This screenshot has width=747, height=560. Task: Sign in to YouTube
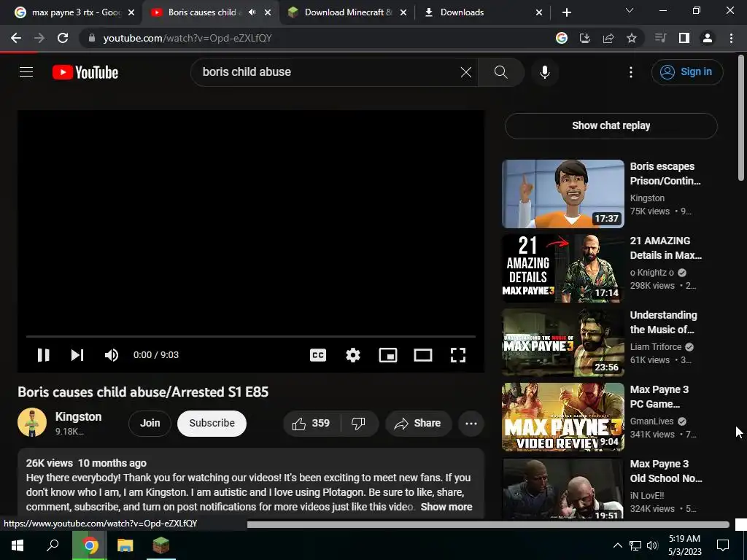tap(687, 72)
